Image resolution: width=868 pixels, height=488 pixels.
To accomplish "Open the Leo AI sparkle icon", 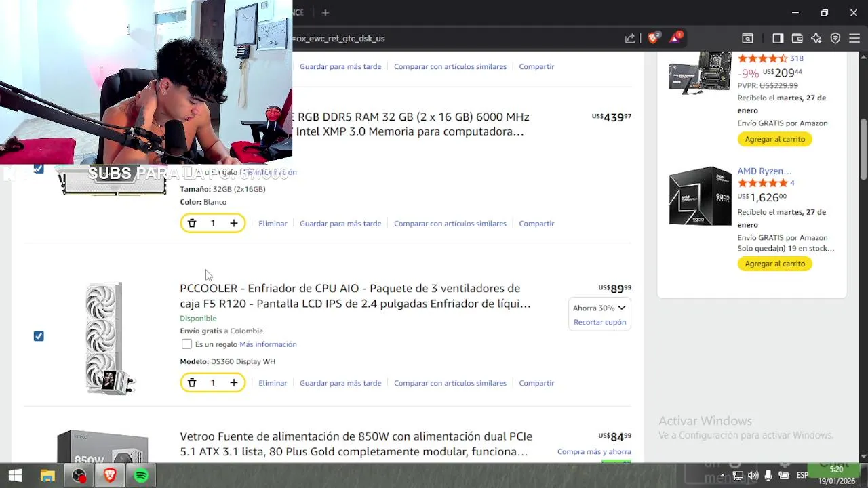I will [816, 39].
